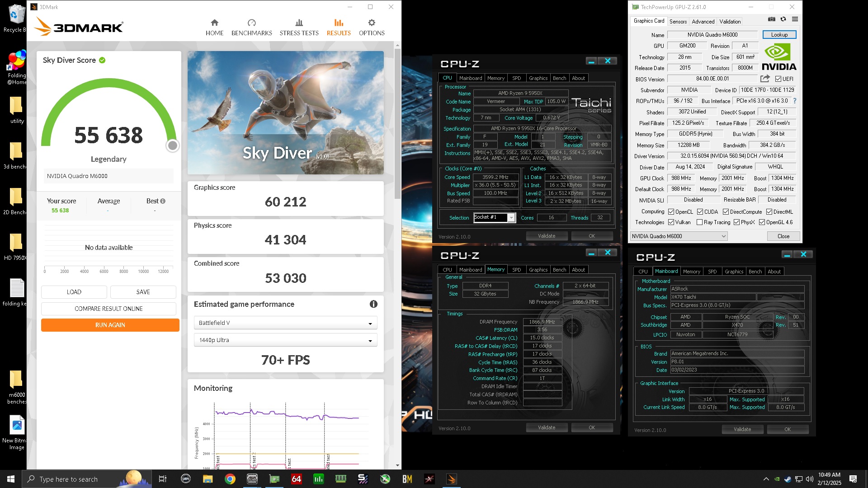This screenshot has height=488, width=868.
Task: Click the NVIDIA Quadro M6000 field under score
Action: pyautogui.click(x=108, y=176)
